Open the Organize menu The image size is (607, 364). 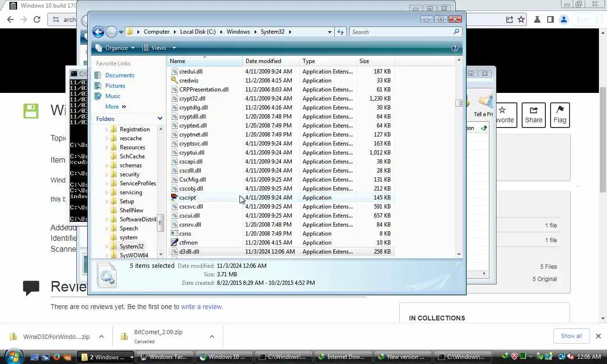click(x=115, y=48)
